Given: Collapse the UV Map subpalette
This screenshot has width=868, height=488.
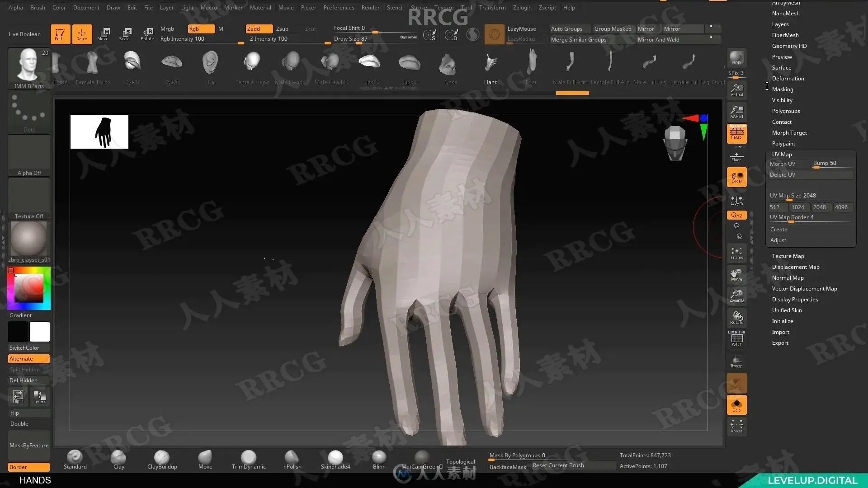Looking at the screenshot, I should click(782, 154).
